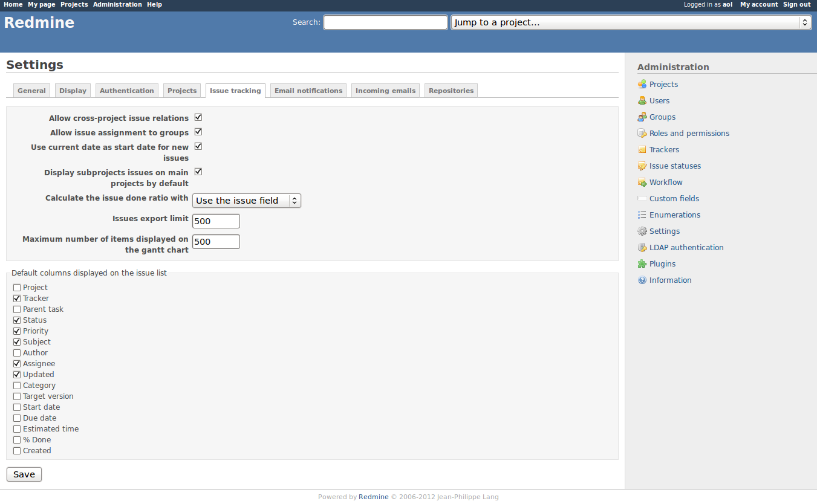Click the Workflow icon in sidebar
Viewport: 817px width, 504px height.
pyautogui.click(x=642, y=182)
